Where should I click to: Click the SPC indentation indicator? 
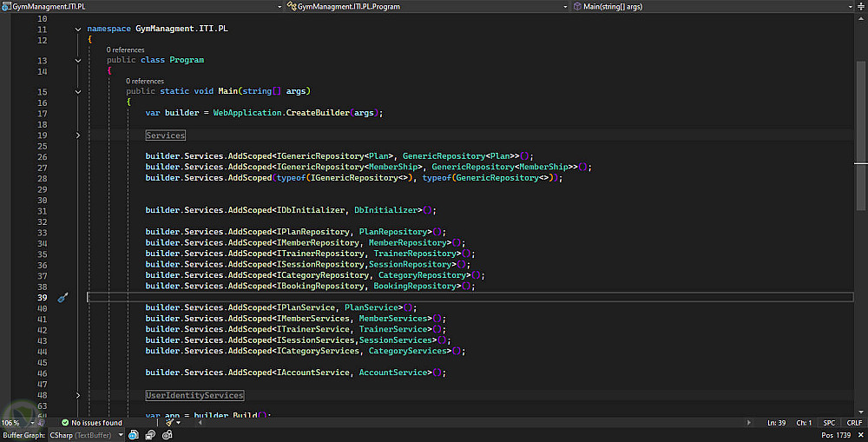pyautogui.click(x=829, y=423)
